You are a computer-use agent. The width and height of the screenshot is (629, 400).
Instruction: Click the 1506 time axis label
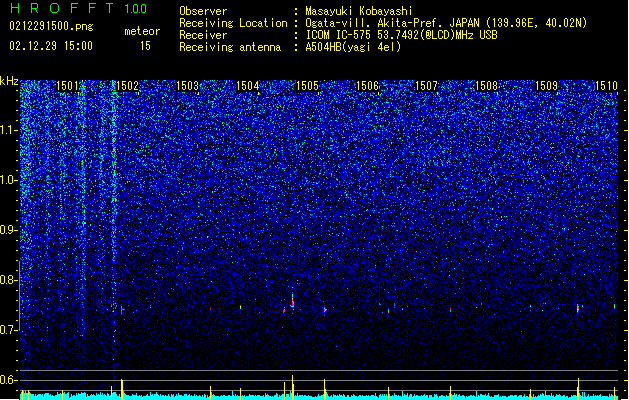(367, 86)
